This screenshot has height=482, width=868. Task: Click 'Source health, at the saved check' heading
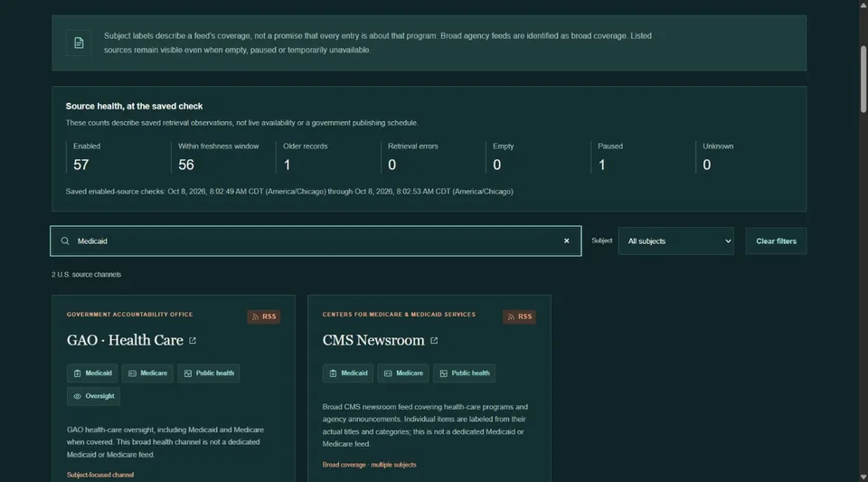point(134,106)
